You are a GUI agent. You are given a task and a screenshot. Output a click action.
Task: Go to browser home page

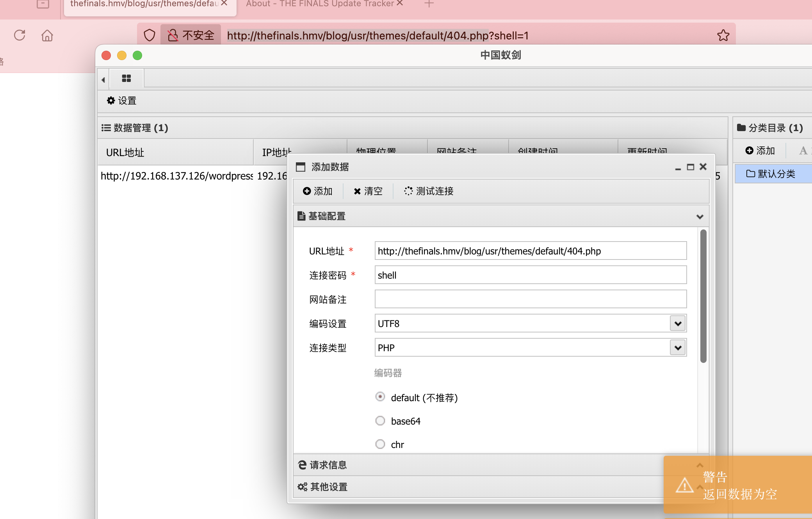click(x=47, y=35)
